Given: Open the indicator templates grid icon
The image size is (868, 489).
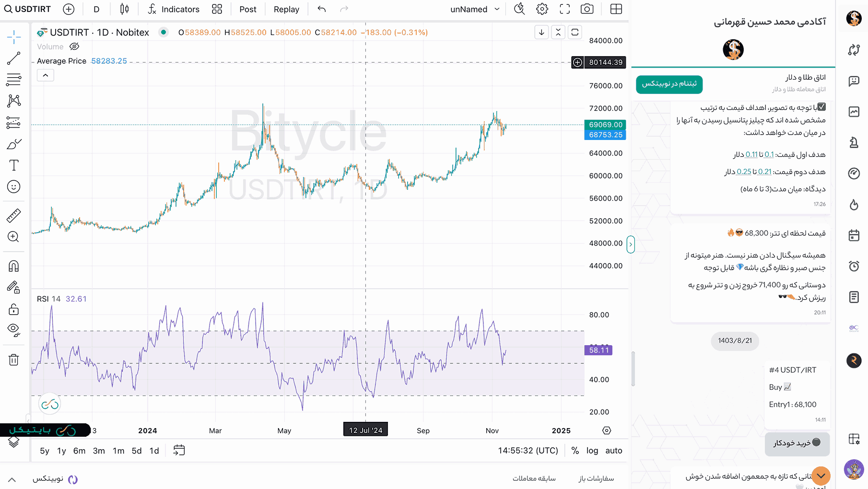Looking at the screenshot, I should [x=217, y=9].
